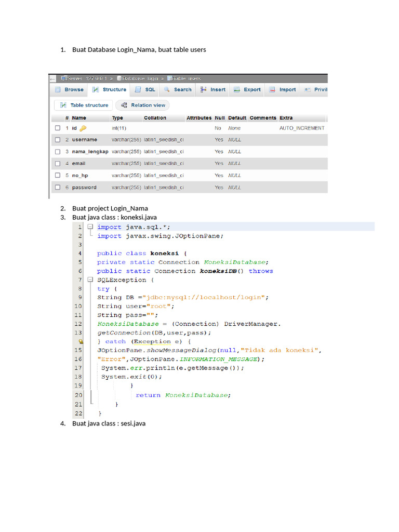399x532 pixels.
Task: Click the warning bulb icon at line 14
Action: [81, 342]
